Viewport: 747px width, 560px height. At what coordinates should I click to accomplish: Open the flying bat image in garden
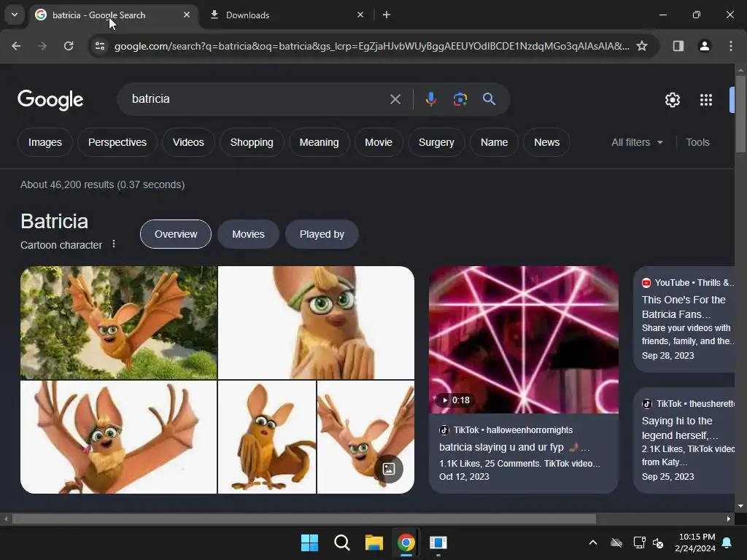click(119, 322)
